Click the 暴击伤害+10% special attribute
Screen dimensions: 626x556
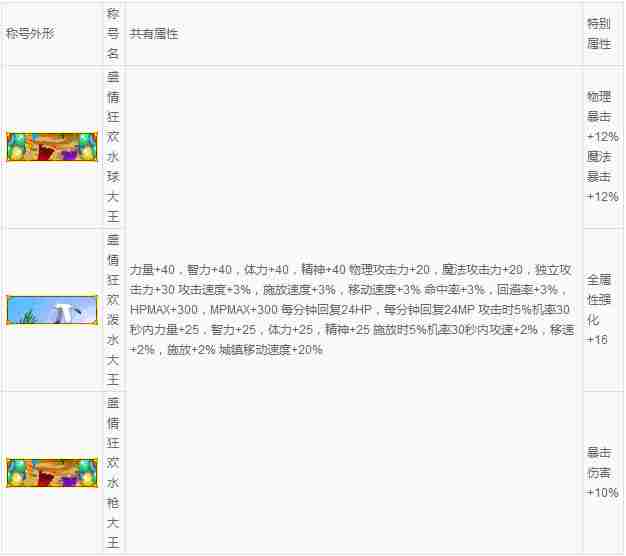tap(602, 473)
